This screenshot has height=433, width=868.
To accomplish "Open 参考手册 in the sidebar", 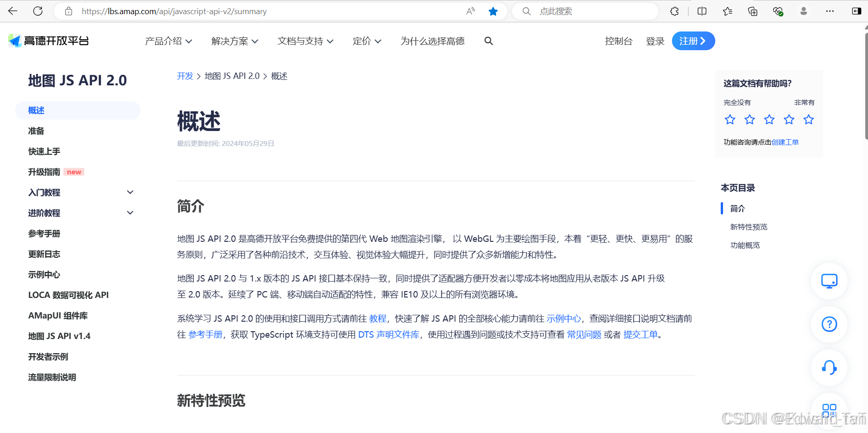I will pyautogui.click(x=44, y=234).
